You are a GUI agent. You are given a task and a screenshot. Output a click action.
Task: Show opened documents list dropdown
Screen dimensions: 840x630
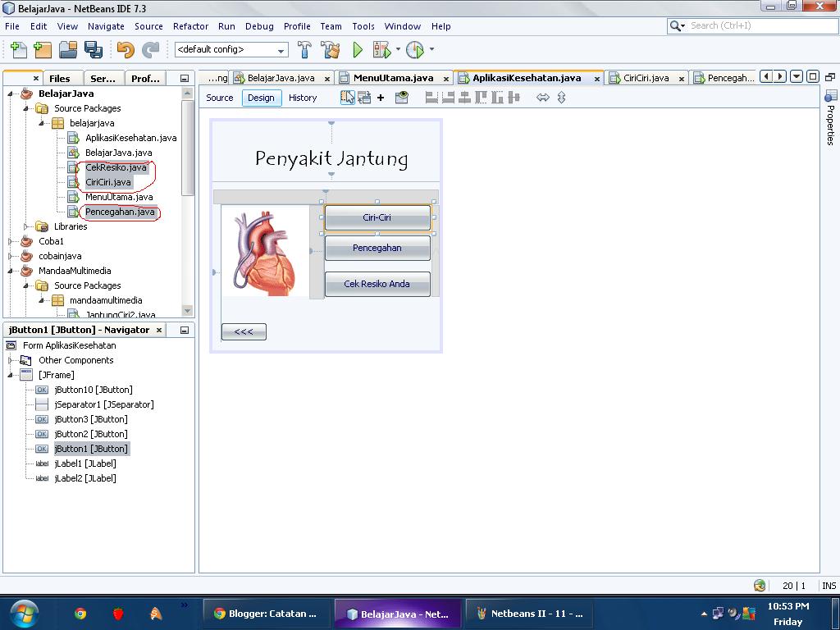(x=797, y=76)
